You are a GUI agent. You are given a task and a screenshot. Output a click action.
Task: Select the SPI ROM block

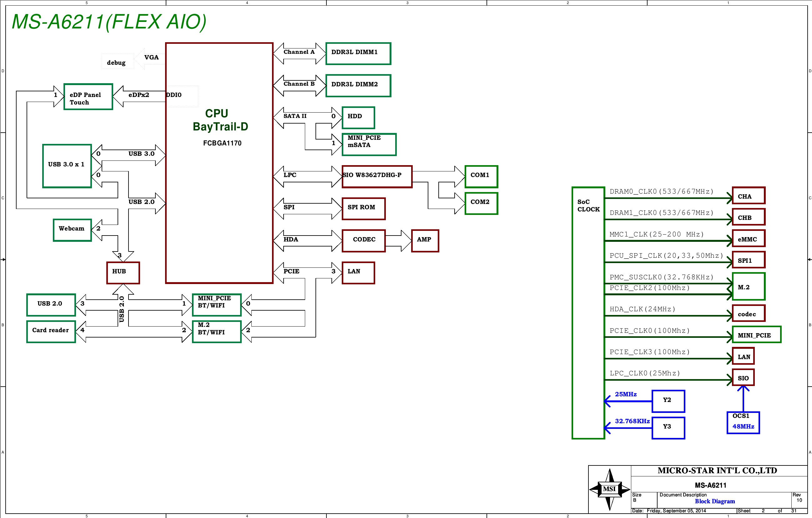[x=363, y=209]
